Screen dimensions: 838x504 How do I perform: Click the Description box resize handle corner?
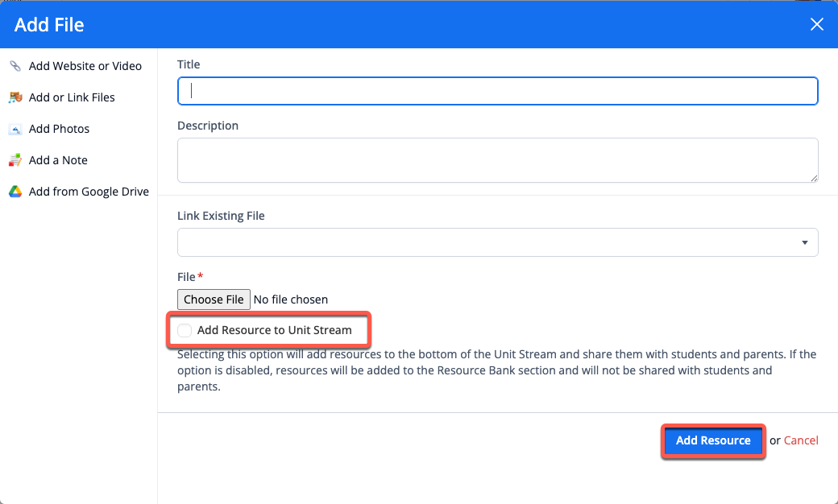814,178
